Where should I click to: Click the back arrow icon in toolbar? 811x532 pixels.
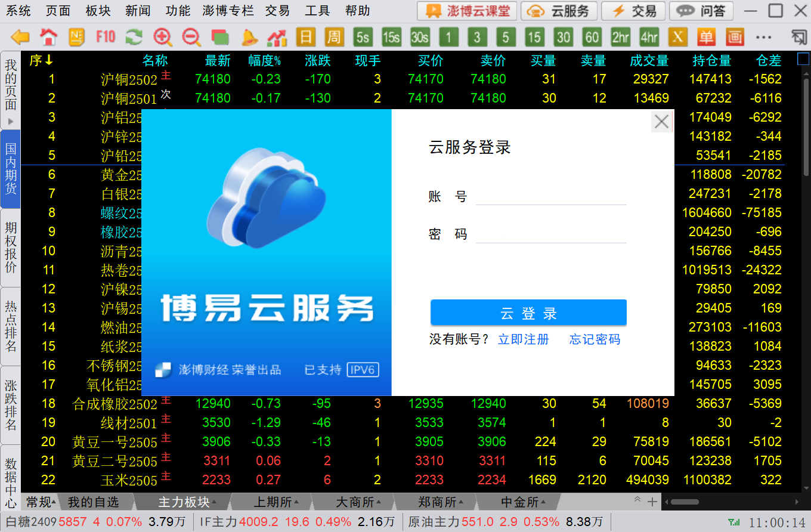(20, 38)
